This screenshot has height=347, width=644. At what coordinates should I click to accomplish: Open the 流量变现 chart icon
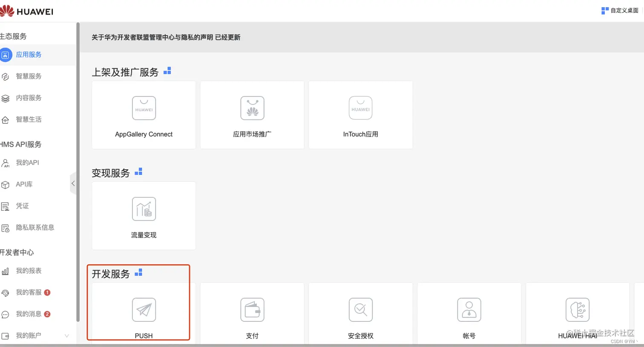pyautogui.click(x=144, y=209)
